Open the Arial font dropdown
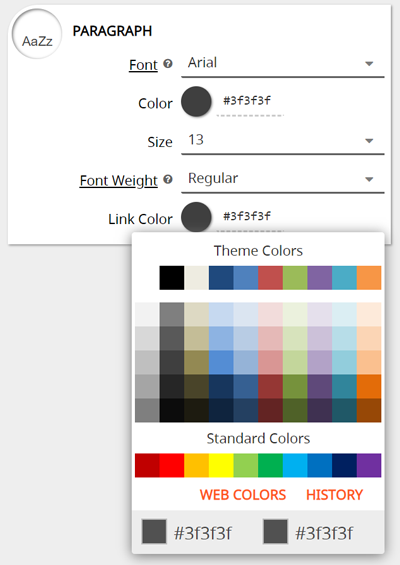 [283, 63]
